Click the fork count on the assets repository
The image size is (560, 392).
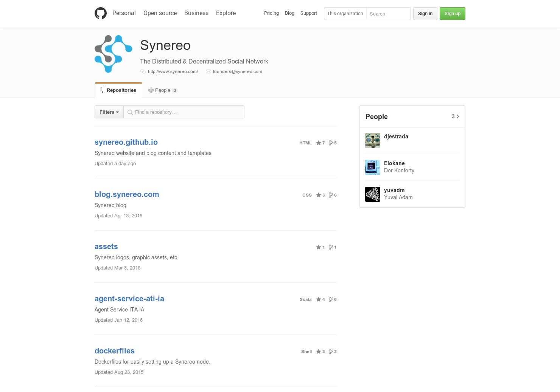(x=335, y=247)
